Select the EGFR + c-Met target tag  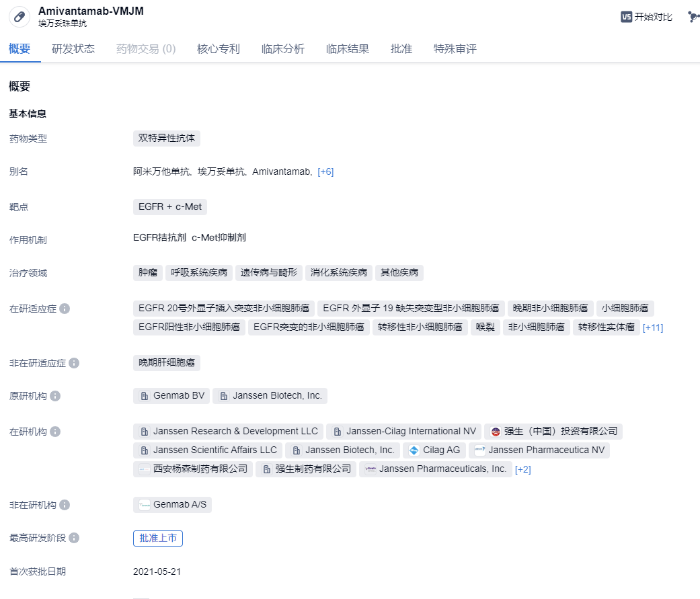[x=169, y=207]
